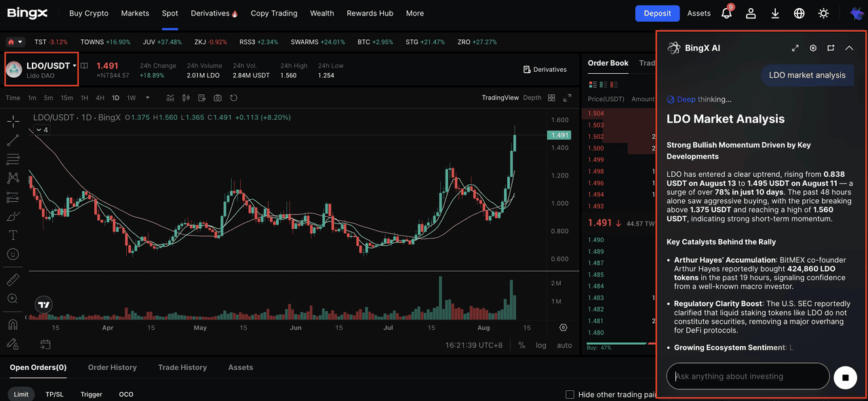Pop out the BingX AI panel
This screenshot has width=868, height=401.
point(831,48)
